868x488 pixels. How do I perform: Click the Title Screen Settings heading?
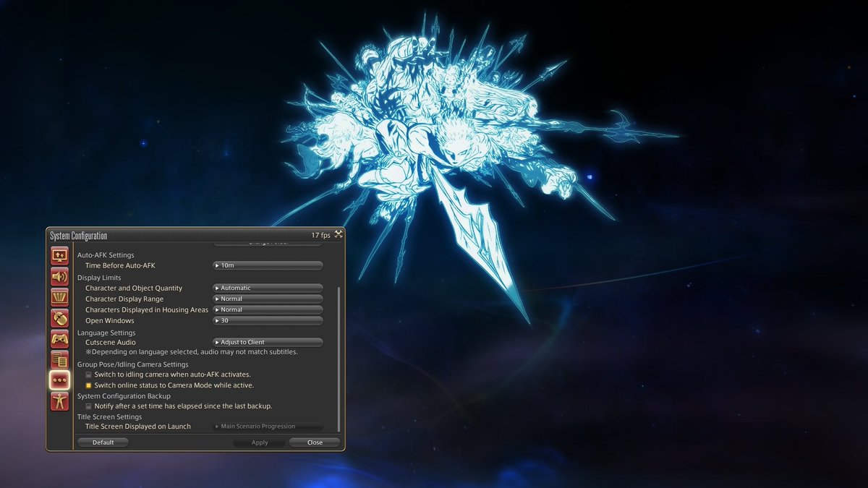[x=110, y=417]
